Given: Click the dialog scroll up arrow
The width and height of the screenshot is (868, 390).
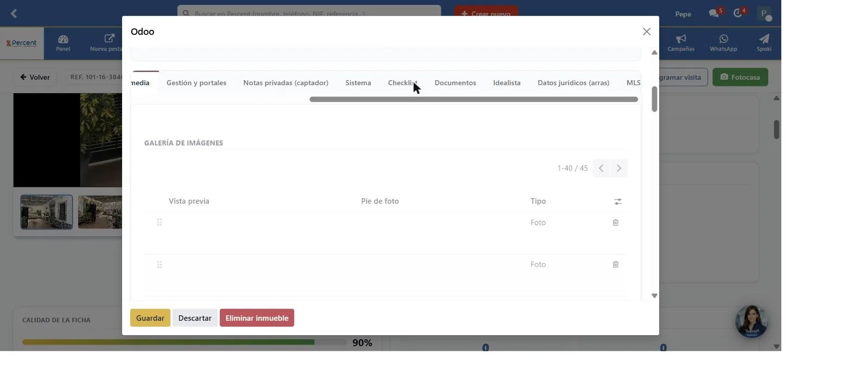Looking at the screenshot, I should pyautogui.click(x=654, y=53).
